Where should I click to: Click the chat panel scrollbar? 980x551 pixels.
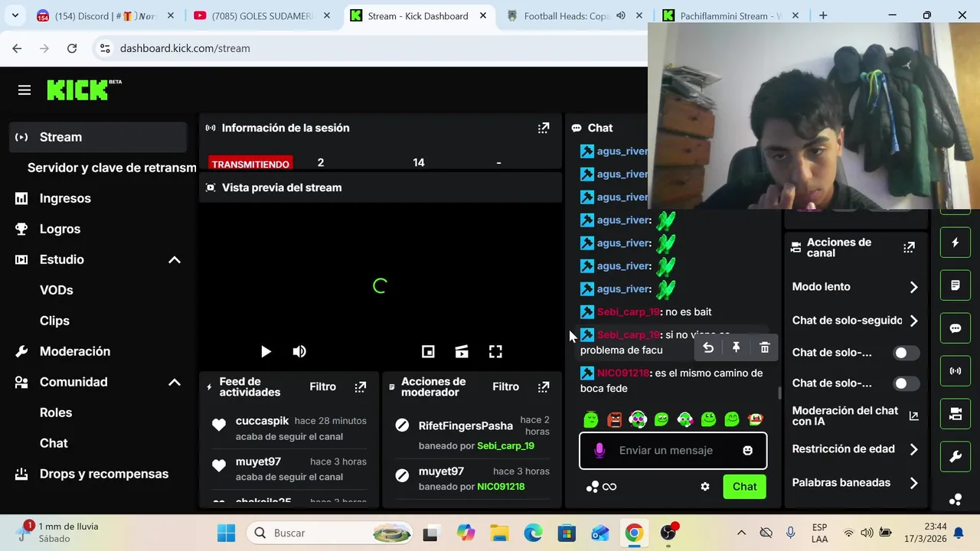tap(780, 393)
